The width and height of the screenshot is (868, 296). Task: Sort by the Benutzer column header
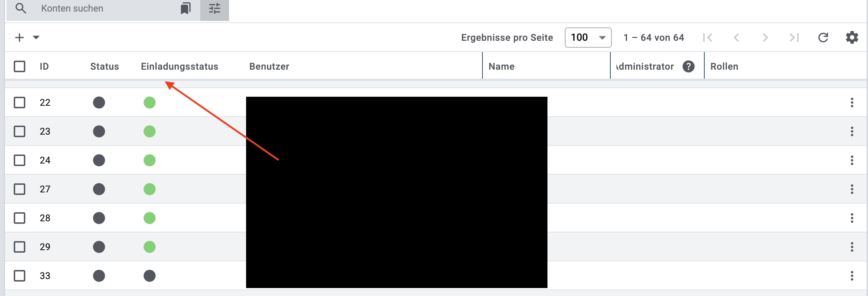click(x=269, y=66)
